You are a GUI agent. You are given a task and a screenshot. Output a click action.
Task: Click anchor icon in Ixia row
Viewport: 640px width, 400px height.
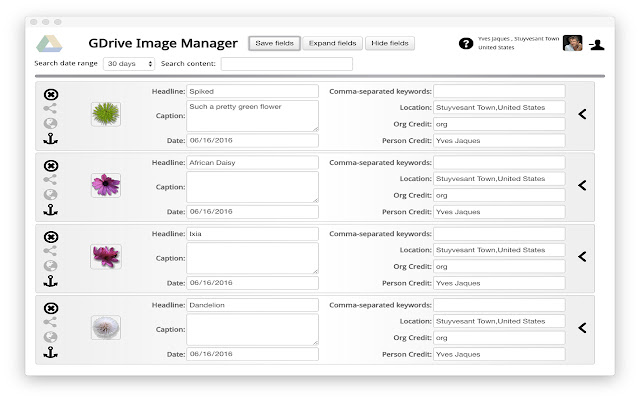(x=51, y=281)
